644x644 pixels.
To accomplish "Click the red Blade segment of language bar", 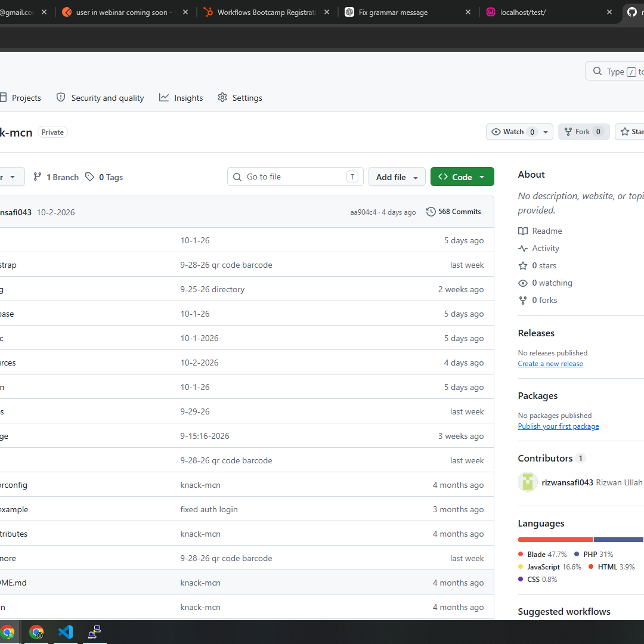I will pyautogui.click(x=555, y=540).
